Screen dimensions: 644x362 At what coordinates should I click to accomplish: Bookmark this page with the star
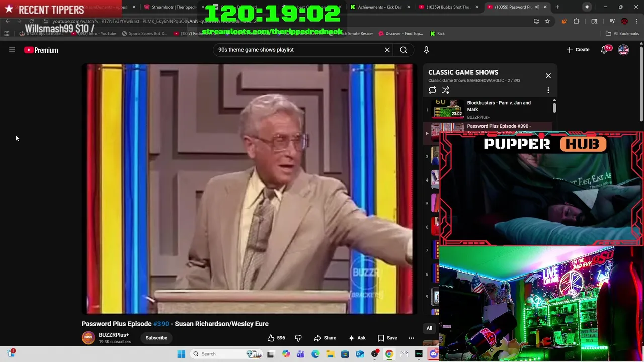547,21
